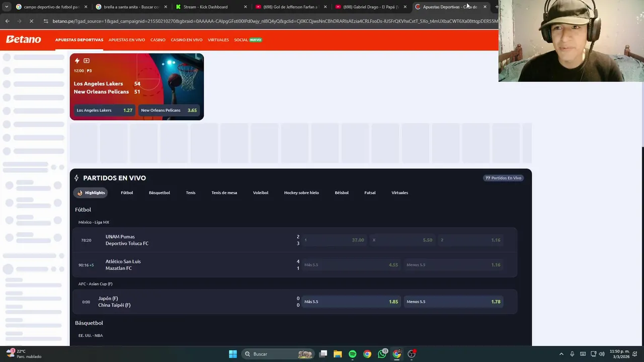The height and width of the screenshot is (362, 644).
Task: Open Social Nuevo section
Action: 248,40
